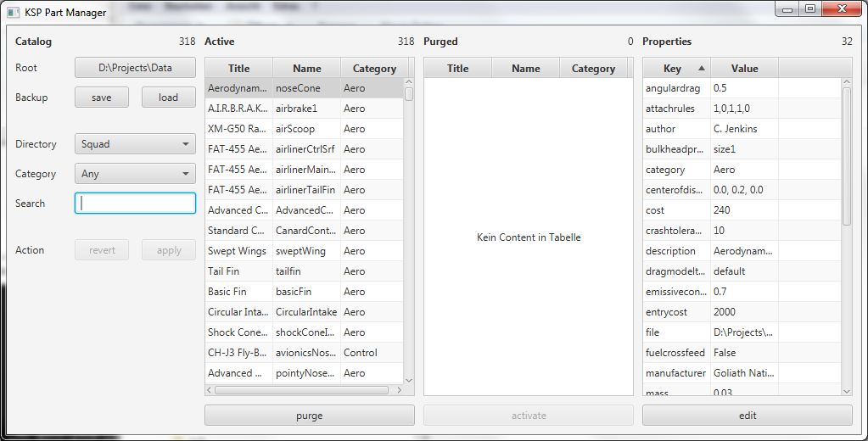This screenshot has width=868, height=441.
Task: Click down arrow of Active table scrollbar
Action: tap(409, 380)
